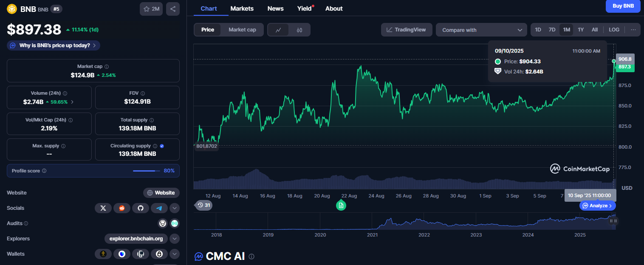Viewport: 644px width, 265px height.
Task: Click the $124.9B market cap value
Action: [x=82, y=75]
